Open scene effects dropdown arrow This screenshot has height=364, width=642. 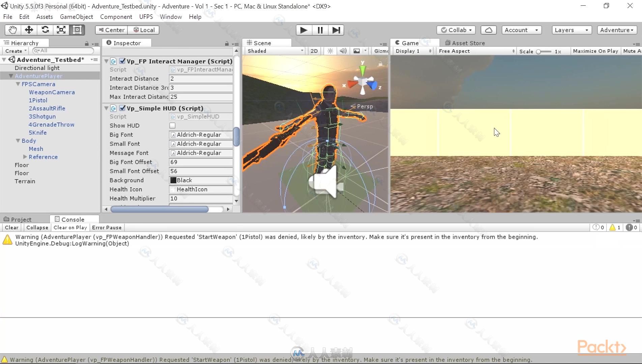click(x=365, y=51)
